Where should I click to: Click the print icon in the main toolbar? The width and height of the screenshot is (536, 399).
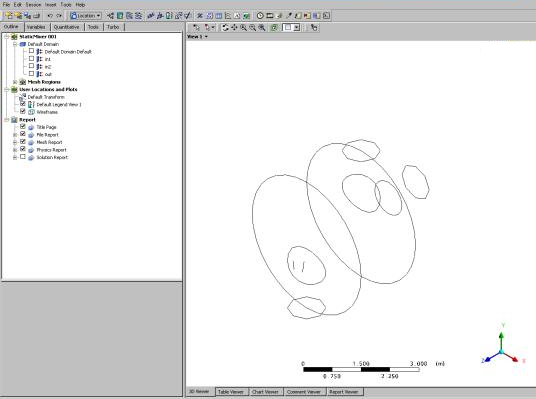point(37,16)
